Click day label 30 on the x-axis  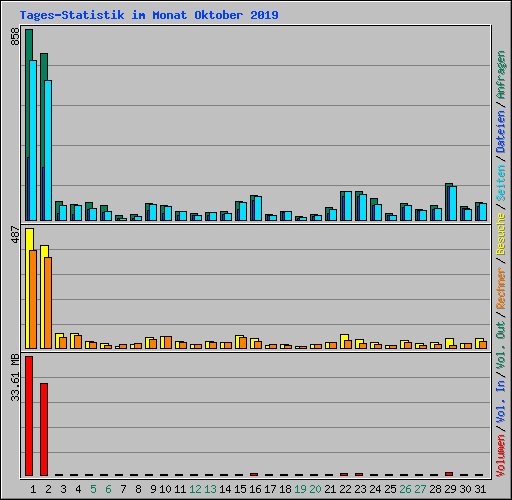[465, 489]
